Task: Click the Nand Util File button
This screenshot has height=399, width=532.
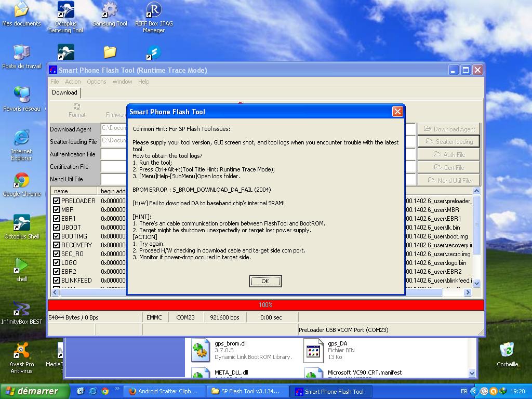Action: point(449,180)
